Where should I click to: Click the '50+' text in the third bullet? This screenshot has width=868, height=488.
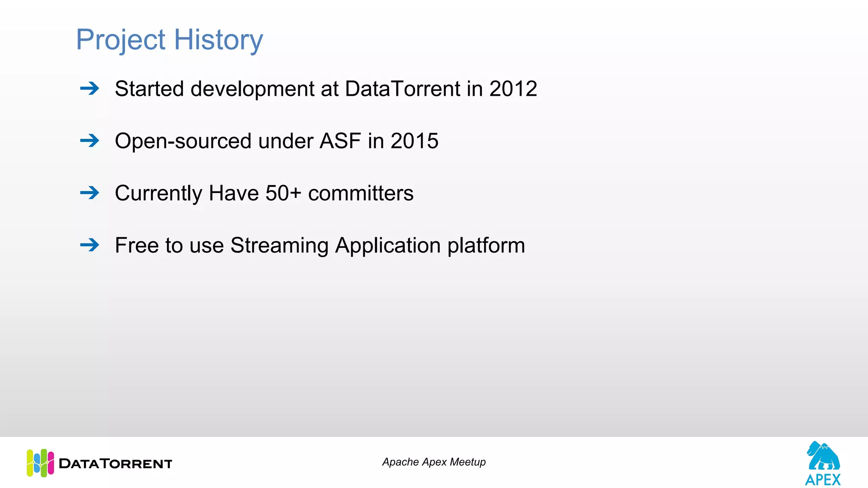point(283,193)
